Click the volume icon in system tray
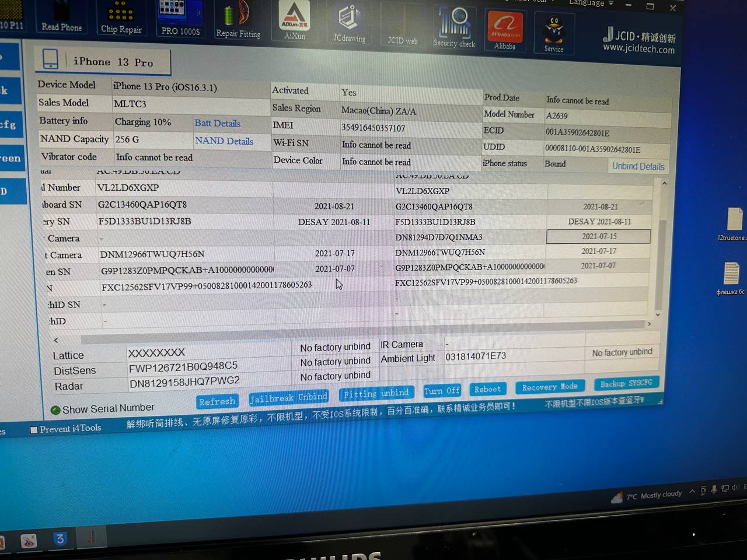 point(735,488)
